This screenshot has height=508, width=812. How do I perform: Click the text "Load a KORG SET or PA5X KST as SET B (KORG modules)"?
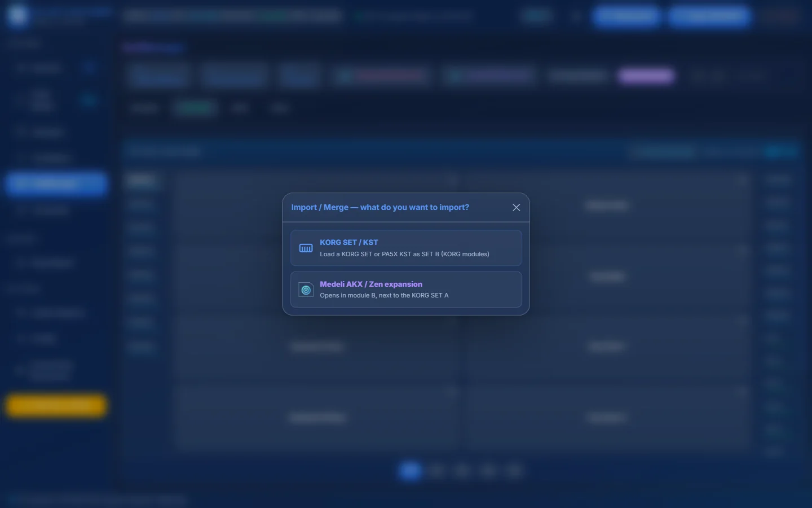[x=404, y=254]
